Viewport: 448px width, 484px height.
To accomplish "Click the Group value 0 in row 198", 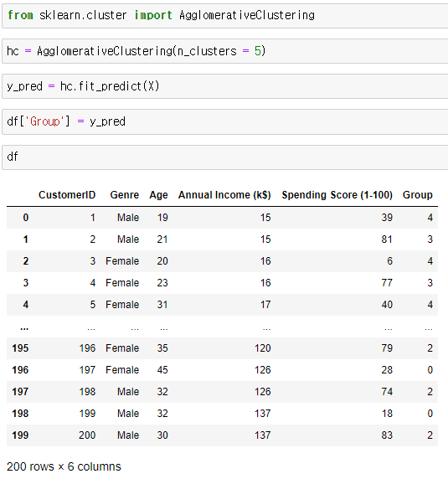I will click(x=430, y=414).
